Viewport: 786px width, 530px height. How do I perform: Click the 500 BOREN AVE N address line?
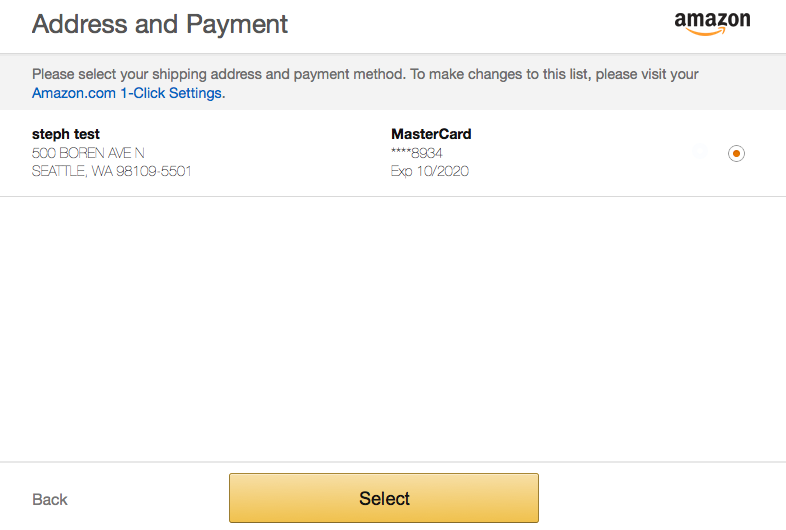[x=88, y=153]
